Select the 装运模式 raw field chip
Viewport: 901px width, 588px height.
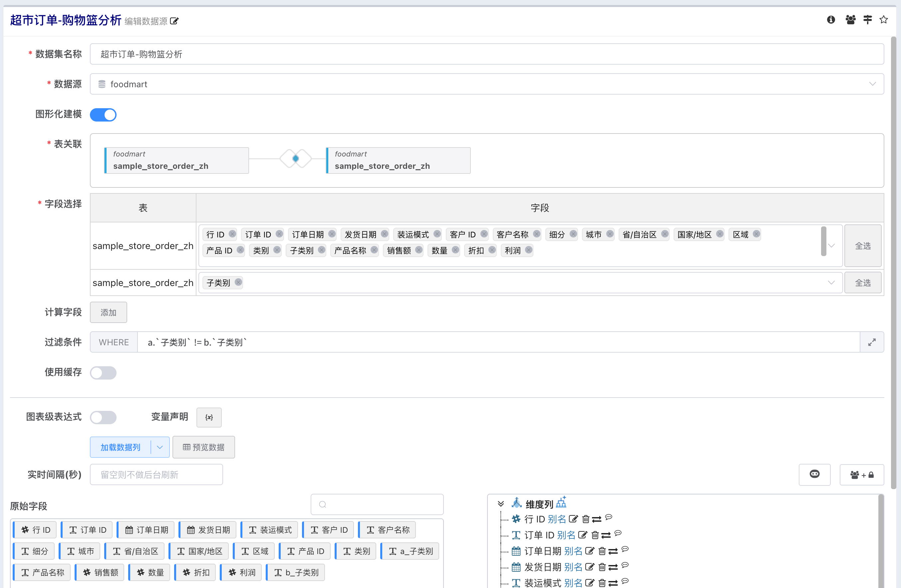tap(269, 530)
